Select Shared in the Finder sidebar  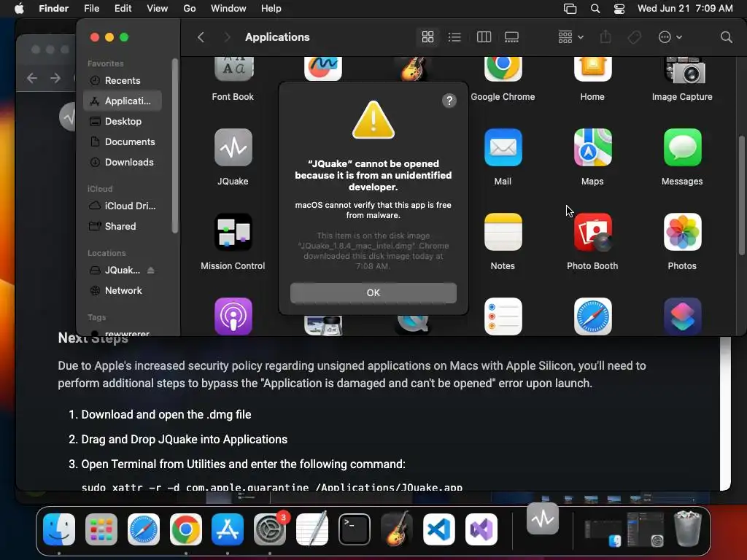123,227
